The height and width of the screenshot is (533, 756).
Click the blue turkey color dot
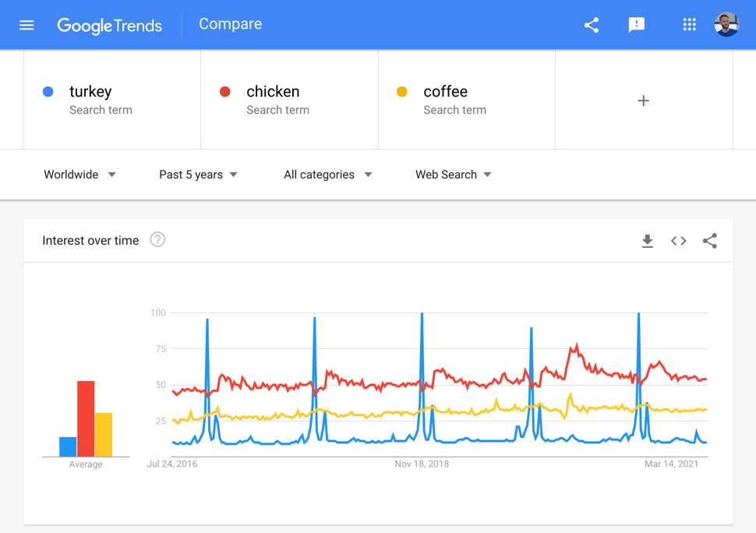48,91
